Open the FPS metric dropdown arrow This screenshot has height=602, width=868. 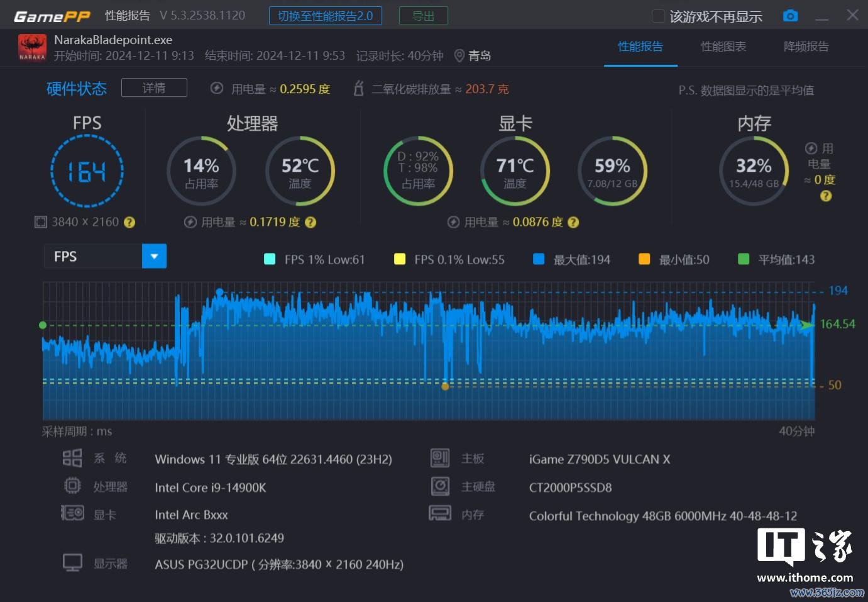point(154,256)
